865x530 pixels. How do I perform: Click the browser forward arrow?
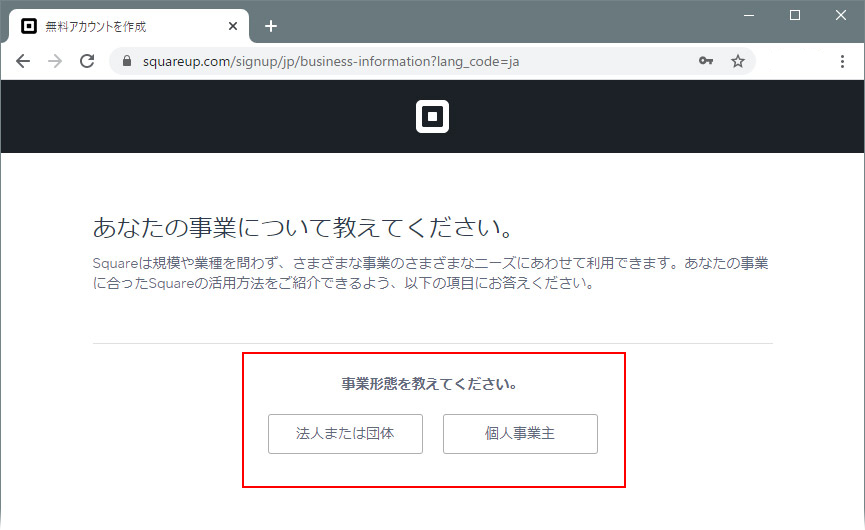click(x=55, y=61)
